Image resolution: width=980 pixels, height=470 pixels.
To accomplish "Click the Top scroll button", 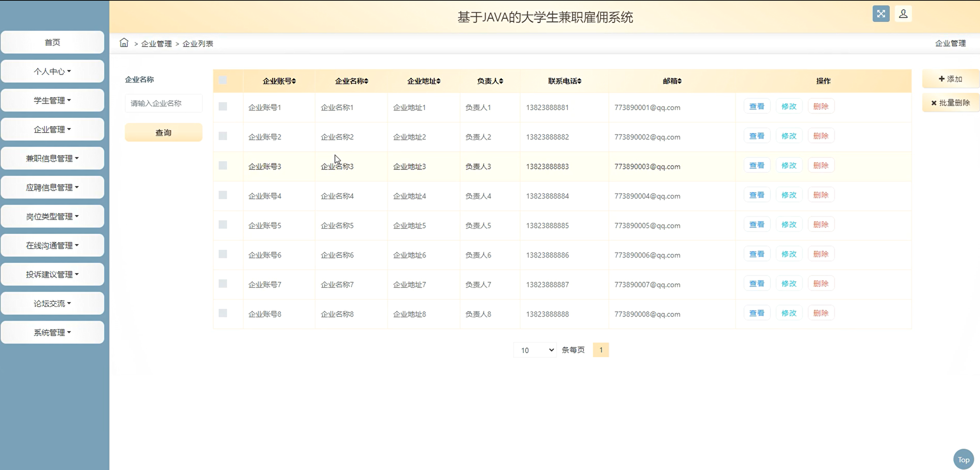I will [x=963, y=460].
